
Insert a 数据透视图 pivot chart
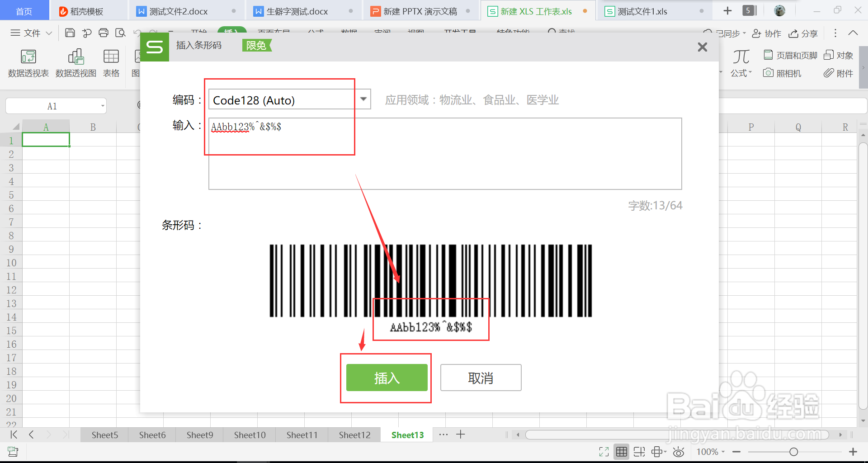click(75, 63)
